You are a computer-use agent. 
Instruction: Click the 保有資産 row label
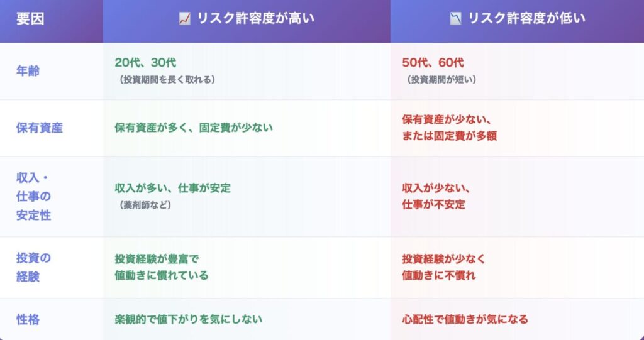[x=39, y=128]
